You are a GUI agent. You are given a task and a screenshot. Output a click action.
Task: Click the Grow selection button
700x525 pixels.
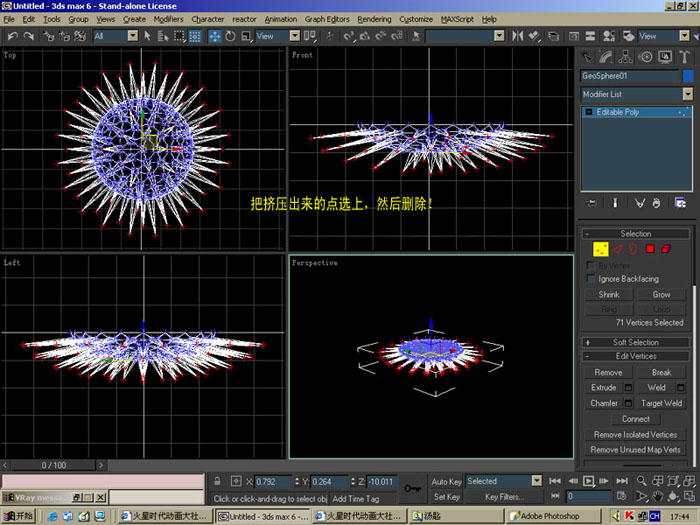(x=661, y=295)
